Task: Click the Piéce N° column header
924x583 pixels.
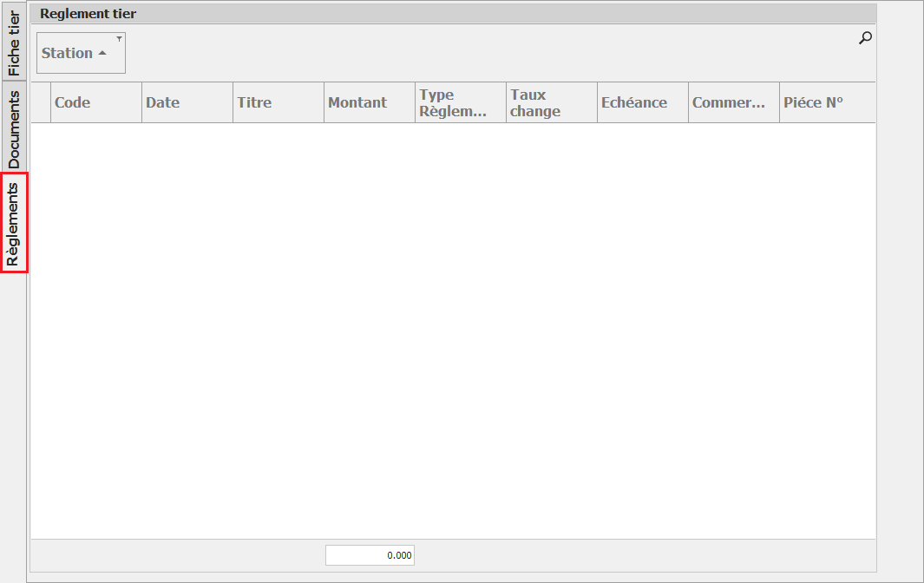Action: coord(824,102)
